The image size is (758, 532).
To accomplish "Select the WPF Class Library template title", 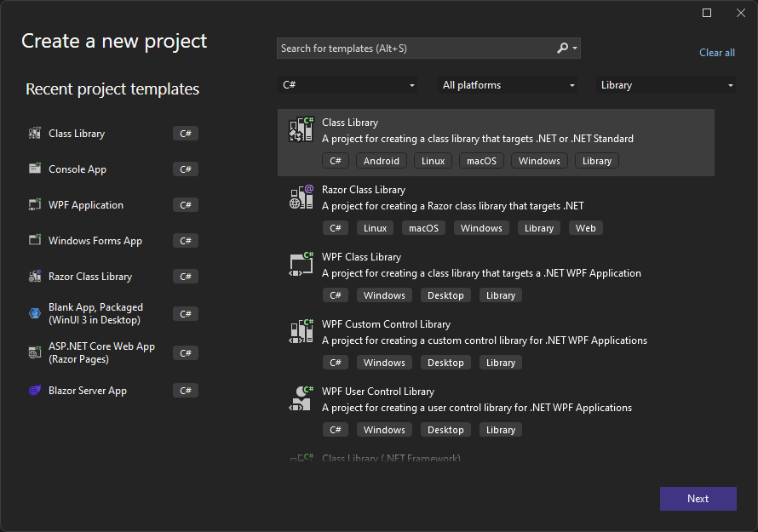I will click(362, 257).
